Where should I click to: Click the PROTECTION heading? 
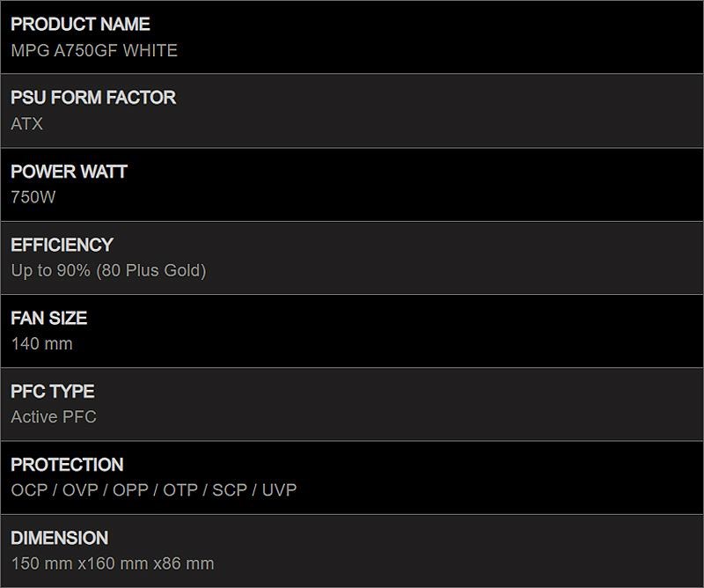[67, 465]
